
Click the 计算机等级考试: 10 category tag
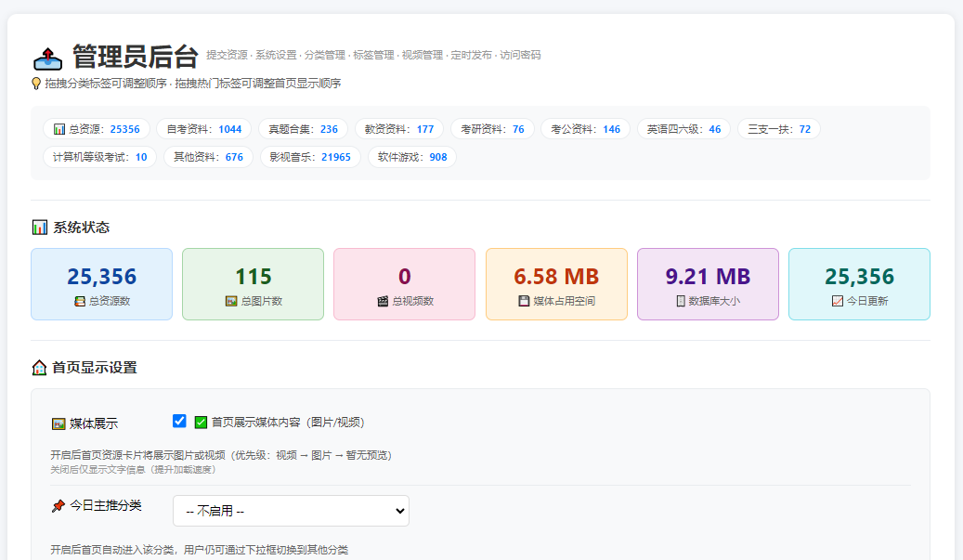coord(99,157)
